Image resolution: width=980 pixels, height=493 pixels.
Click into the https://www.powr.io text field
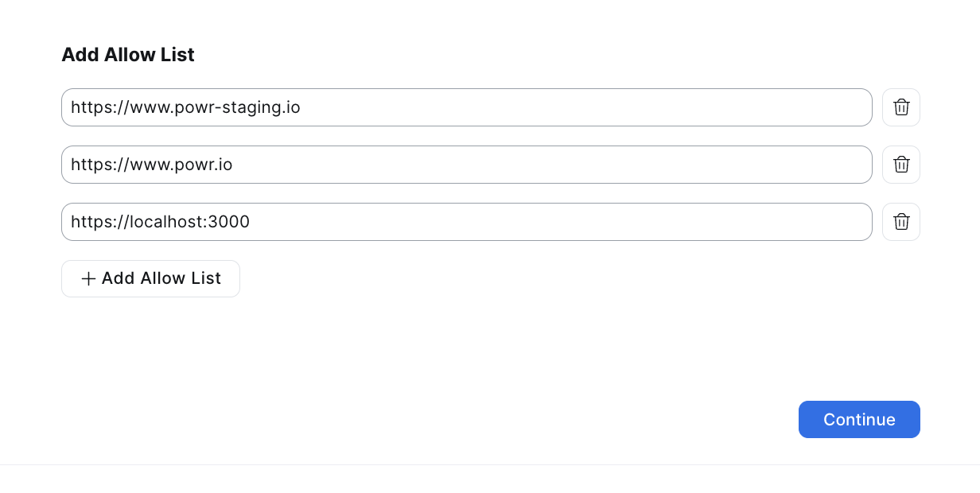click(x=466, y=165)
